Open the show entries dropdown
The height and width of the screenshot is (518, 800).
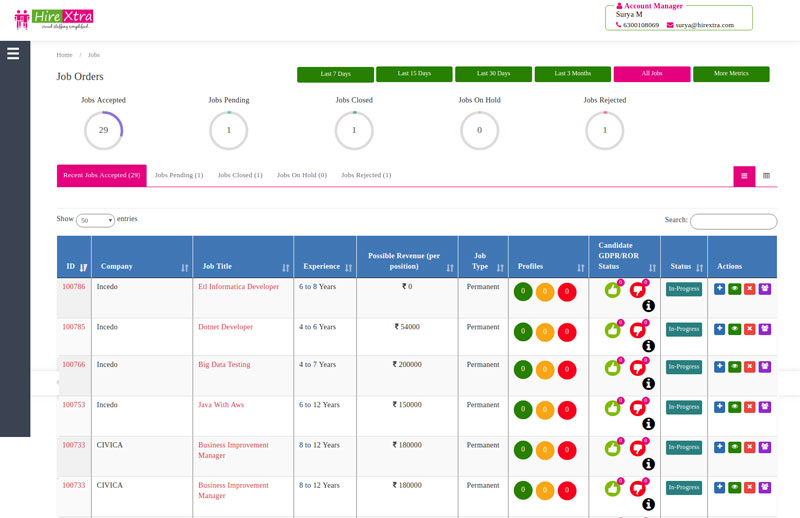tap(96, 220)
